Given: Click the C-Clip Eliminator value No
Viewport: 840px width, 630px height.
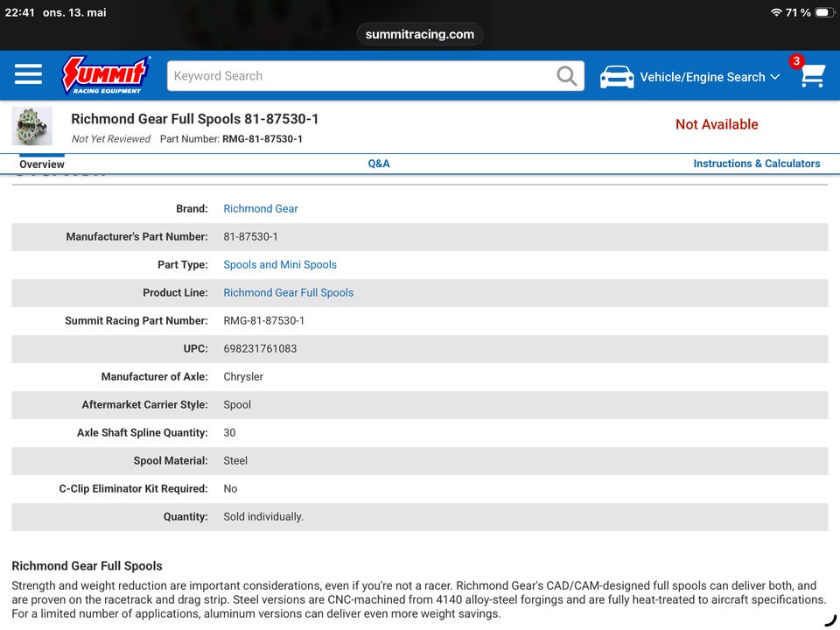Looking at the screenshot, I should (230, 488).
